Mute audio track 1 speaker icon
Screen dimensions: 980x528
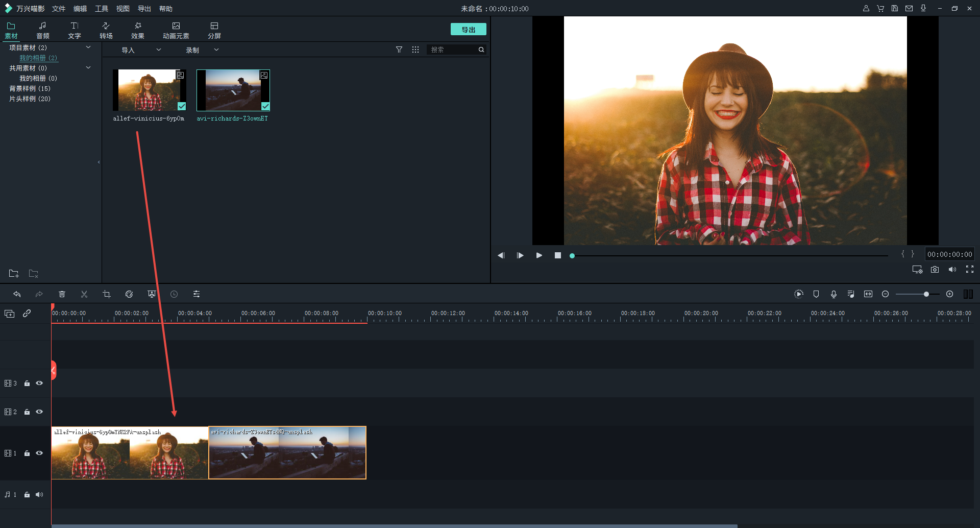click(x=39, y=494)
